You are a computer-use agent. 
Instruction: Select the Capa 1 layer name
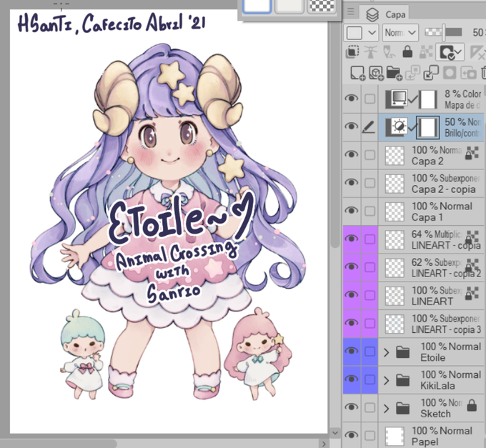(427, 217)
